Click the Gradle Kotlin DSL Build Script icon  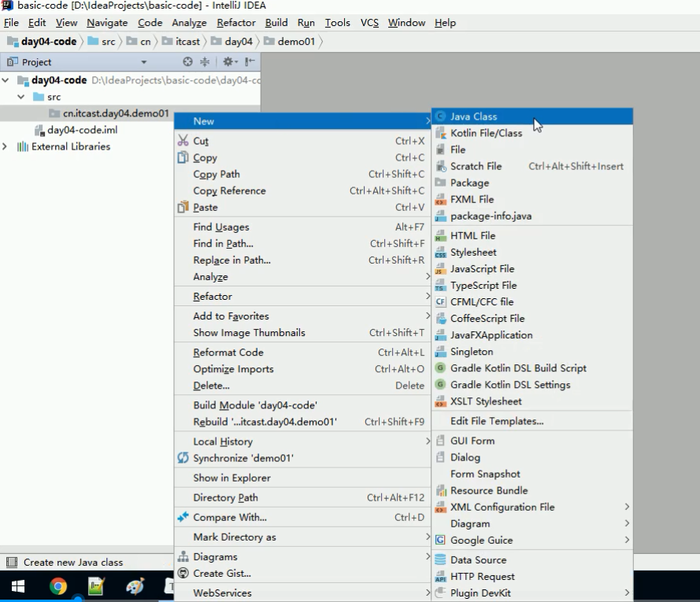440,367
